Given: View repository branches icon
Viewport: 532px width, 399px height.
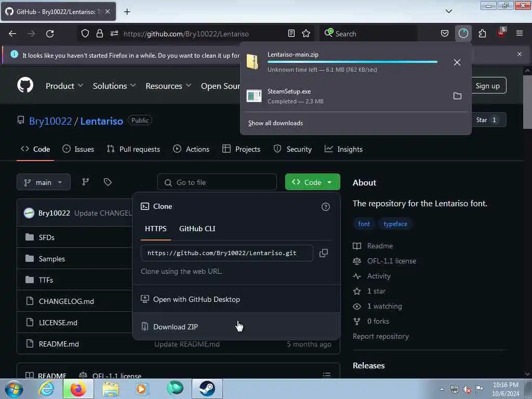Looking at the screenshot, I should [86, 182].
